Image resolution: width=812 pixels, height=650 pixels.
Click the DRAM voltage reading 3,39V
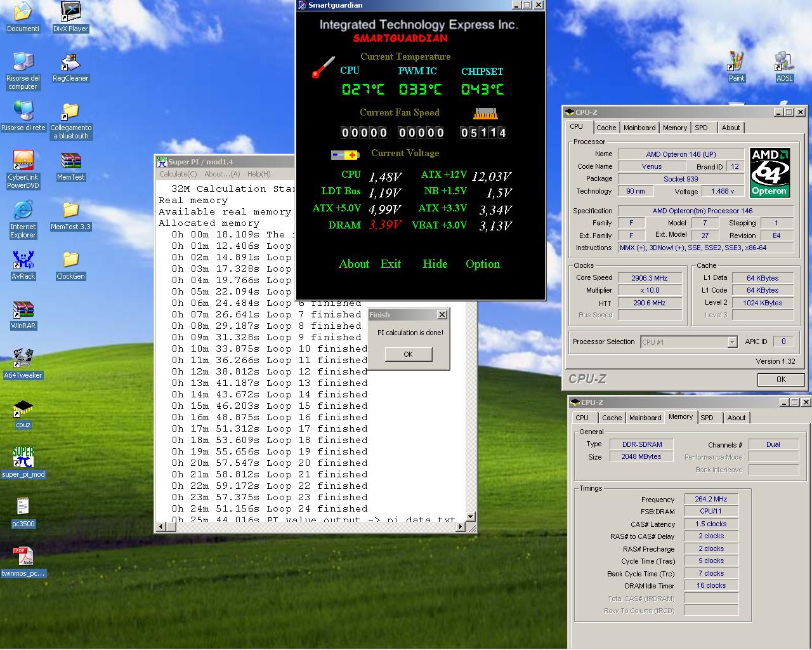point(385,225)
